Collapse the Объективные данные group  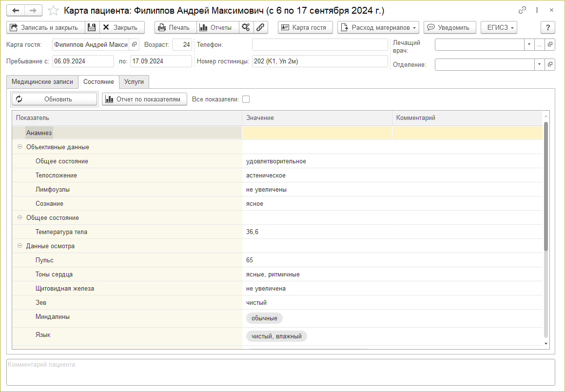pyautogui.click(x=20, y=147)
